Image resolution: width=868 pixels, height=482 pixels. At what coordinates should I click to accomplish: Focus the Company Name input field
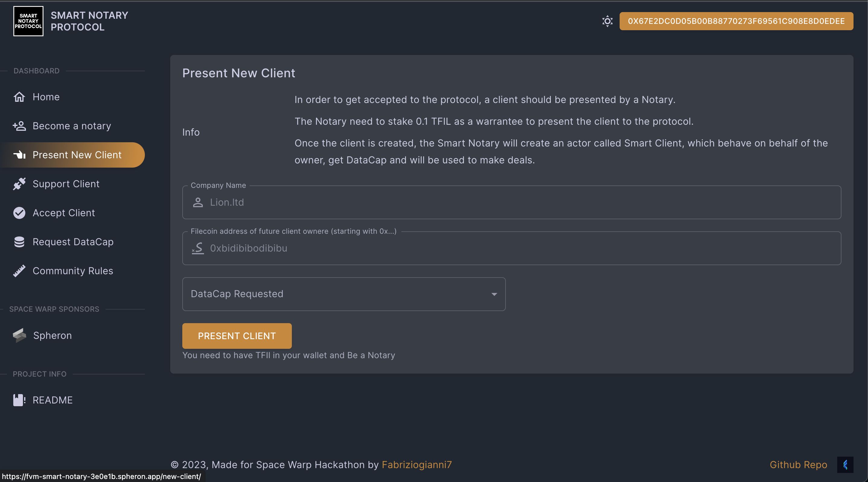click(512, 202)
